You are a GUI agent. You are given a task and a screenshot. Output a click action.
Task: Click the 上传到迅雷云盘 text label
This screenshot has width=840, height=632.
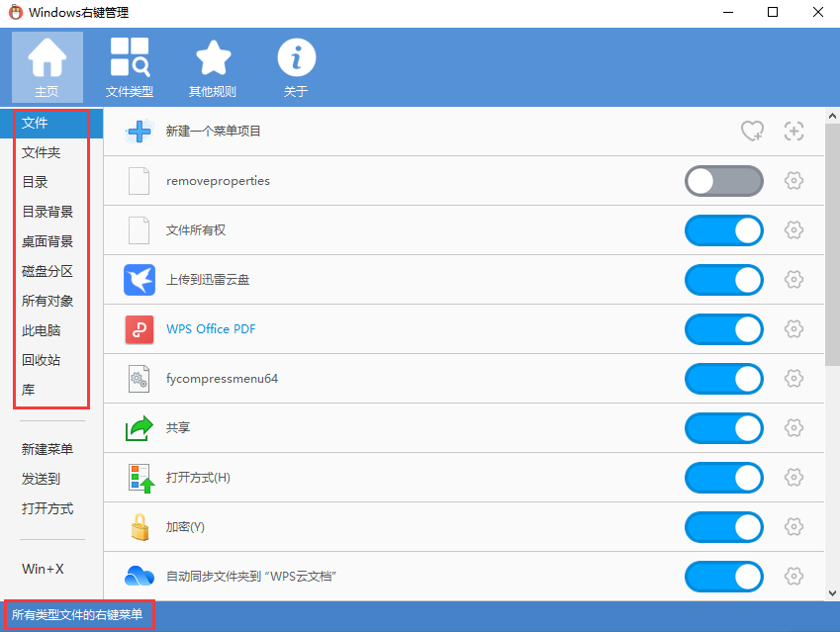[x=208, y=280]
